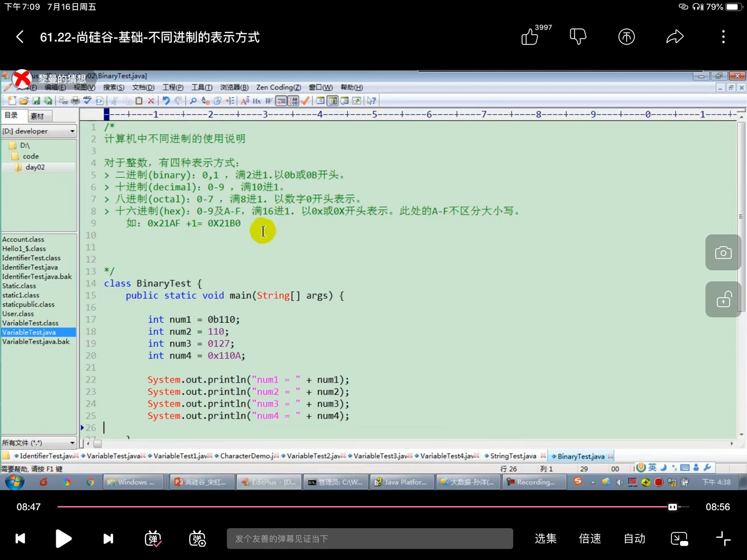Click the New file icon in EditPlus toolbar
This screenshot has width=747, height=560.
pyautogui.click(x=12, y=101)
